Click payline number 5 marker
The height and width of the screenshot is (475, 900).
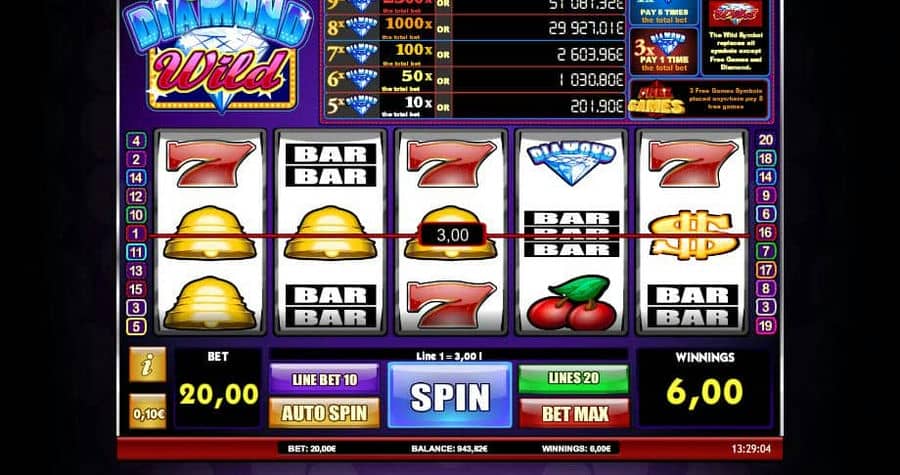[136, 326]
